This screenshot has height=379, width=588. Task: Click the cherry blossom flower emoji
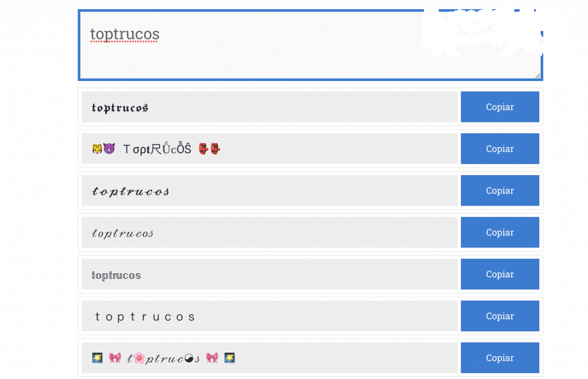139,358
